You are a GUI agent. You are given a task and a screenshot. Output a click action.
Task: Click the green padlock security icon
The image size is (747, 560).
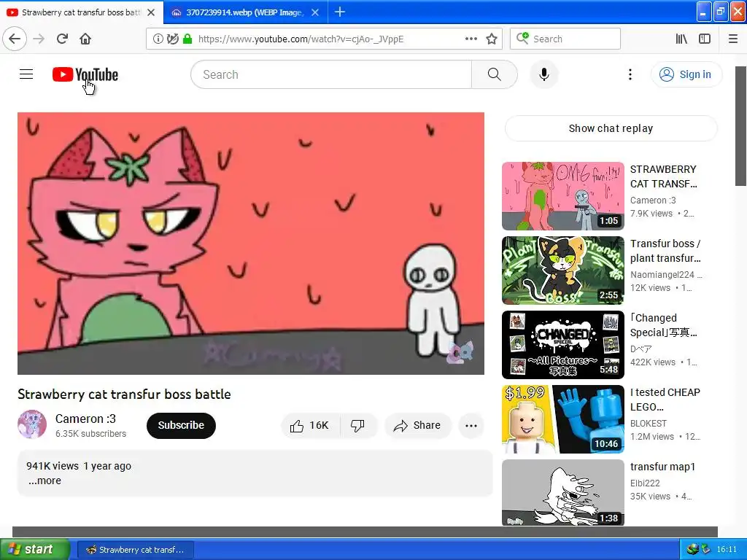tap(187, 39)
